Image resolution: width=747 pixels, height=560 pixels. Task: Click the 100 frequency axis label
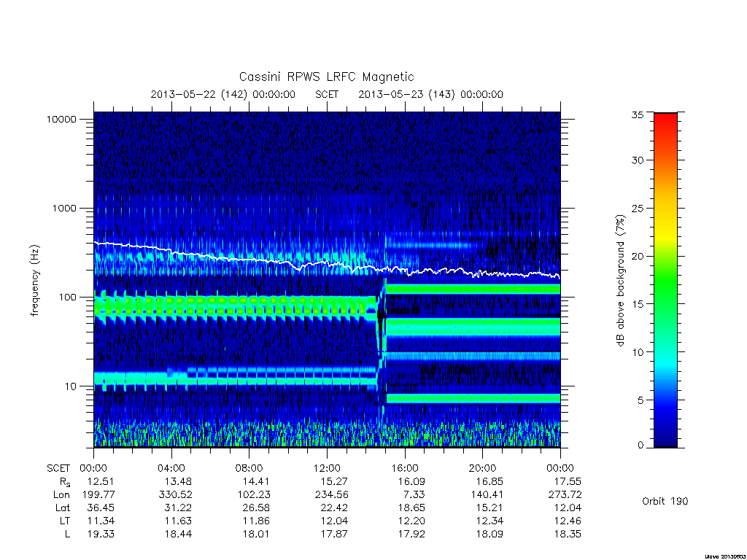(x=67, y=297)
